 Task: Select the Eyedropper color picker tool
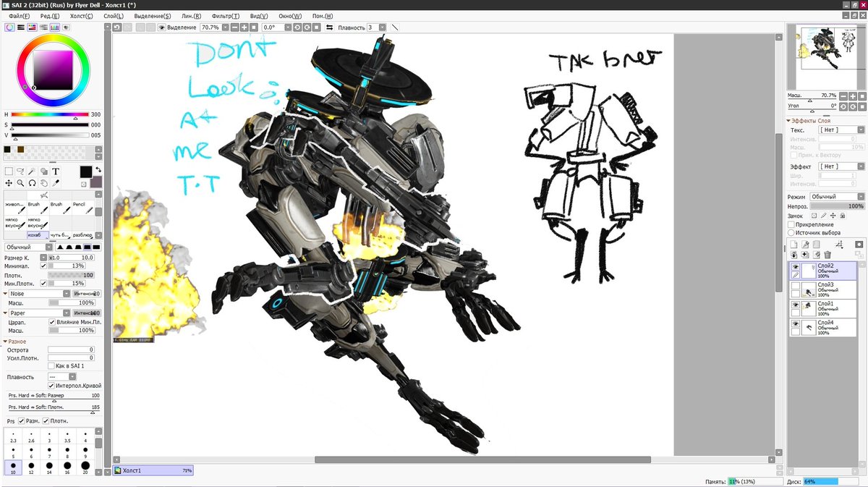[x=56, y=183]
